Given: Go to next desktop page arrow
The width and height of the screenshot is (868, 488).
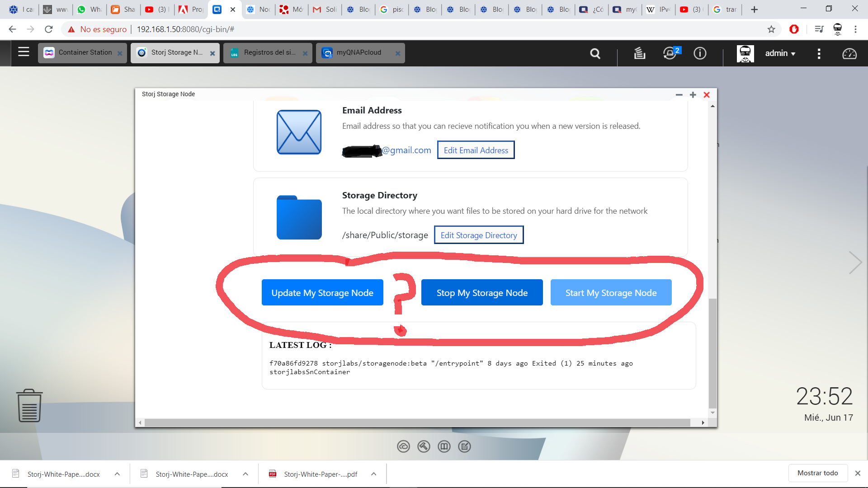Looking at the screenshot, I should click(x=855, y=263).
